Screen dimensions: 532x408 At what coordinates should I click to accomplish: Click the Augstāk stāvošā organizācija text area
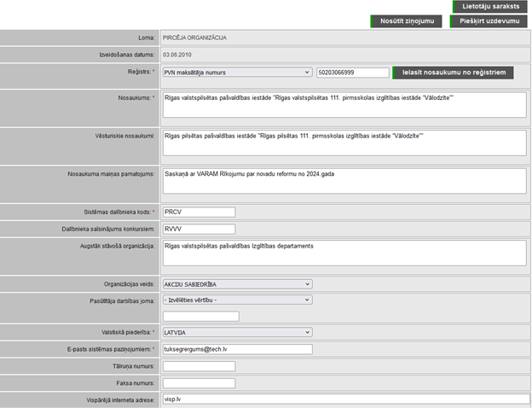click(x=344, y=253)
